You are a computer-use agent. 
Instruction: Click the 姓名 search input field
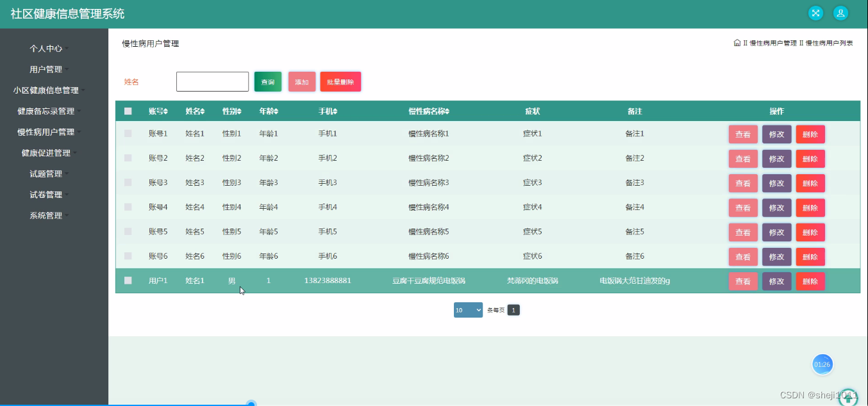coord(212,81)
